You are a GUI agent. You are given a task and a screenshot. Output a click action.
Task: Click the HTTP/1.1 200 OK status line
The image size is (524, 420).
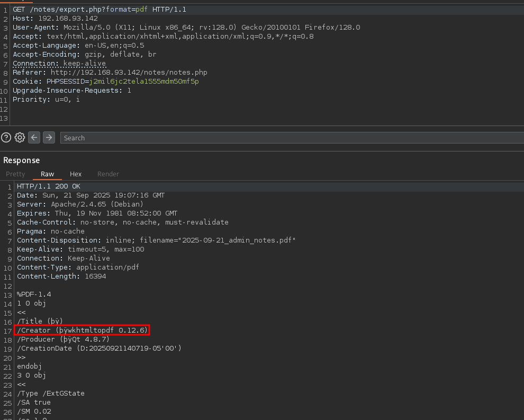click(49, 186)
